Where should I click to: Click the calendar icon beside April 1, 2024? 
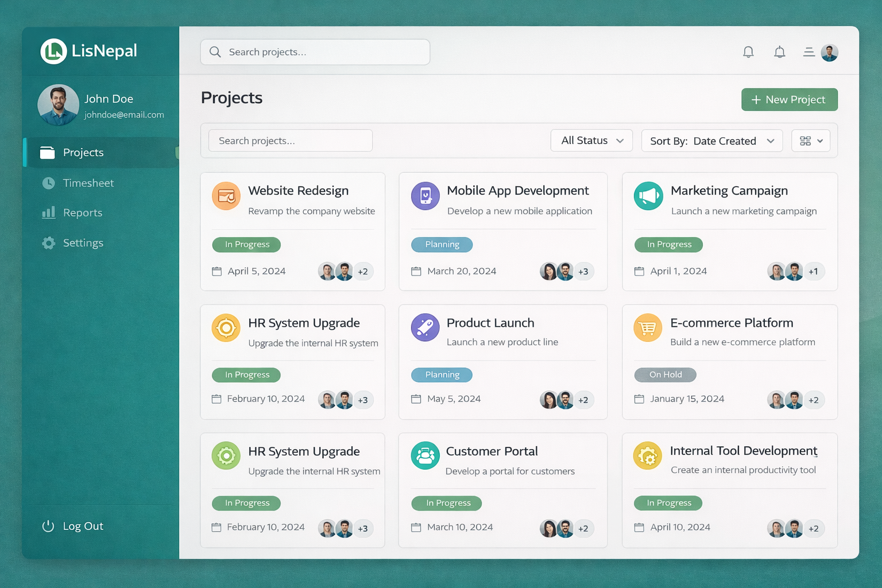(x=639, y=271)
